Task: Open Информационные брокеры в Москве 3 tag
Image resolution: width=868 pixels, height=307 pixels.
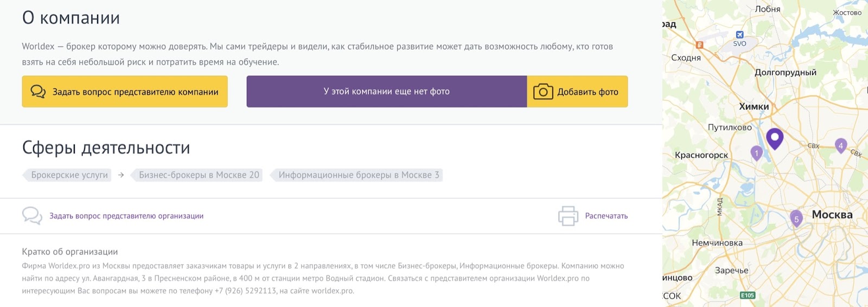Action: [x=357, y=175]
